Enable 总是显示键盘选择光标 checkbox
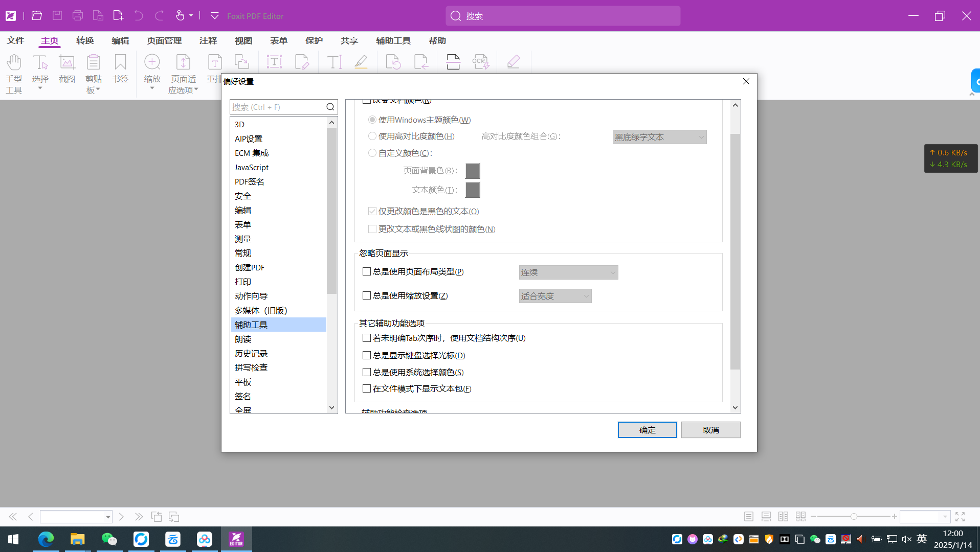The width and height of the screenshot is (980, 552). coord(367,355)
